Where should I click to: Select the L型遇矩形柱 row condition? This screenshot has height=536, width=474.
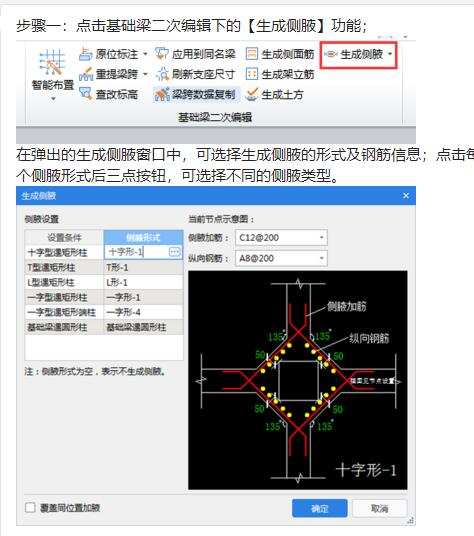(x=64, y=282)
